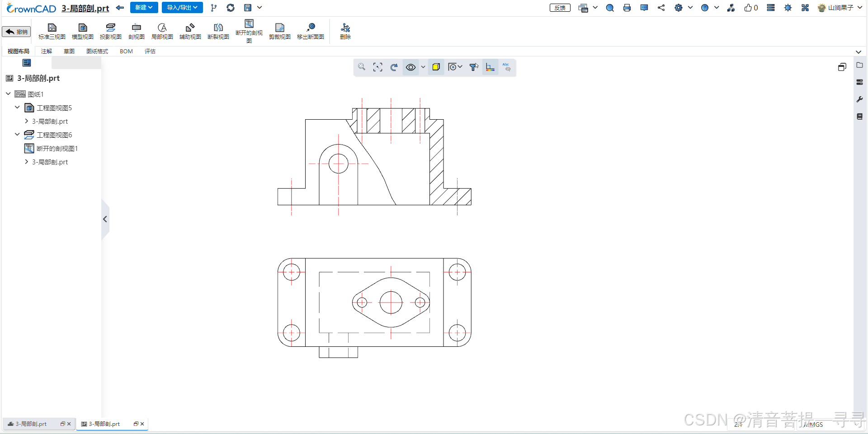Open the eye display options arrow

point(423,67)
